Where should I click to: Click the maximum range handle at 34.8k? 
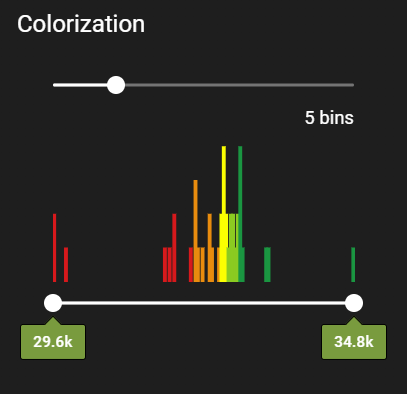click(354, 303)
